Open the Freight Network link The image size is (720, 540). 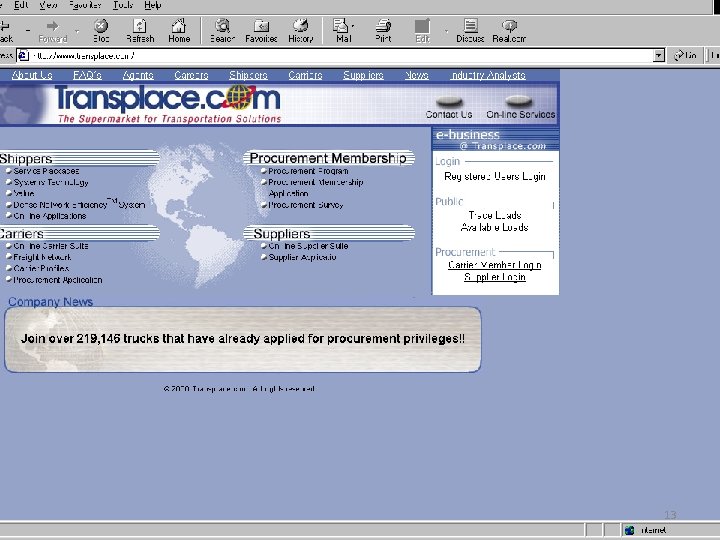click(42, 257)
